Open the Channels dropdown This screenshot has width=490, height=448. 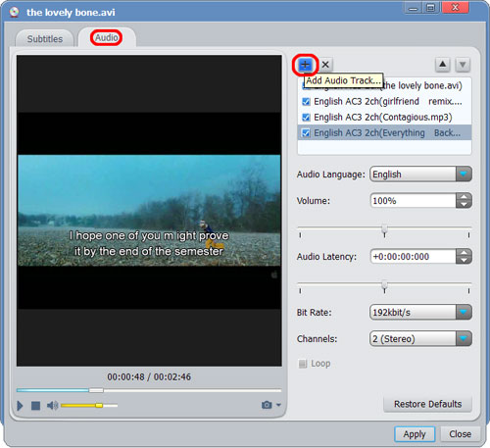pyautogui.click(x=464, y=338)
